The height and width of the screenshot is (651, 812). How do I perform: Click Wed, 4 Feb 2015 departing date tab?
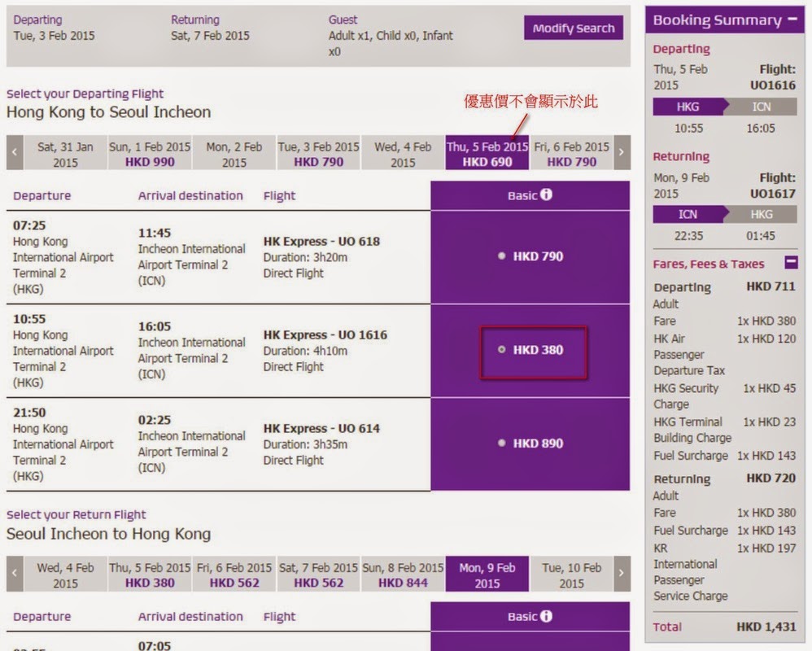(403, 153)
